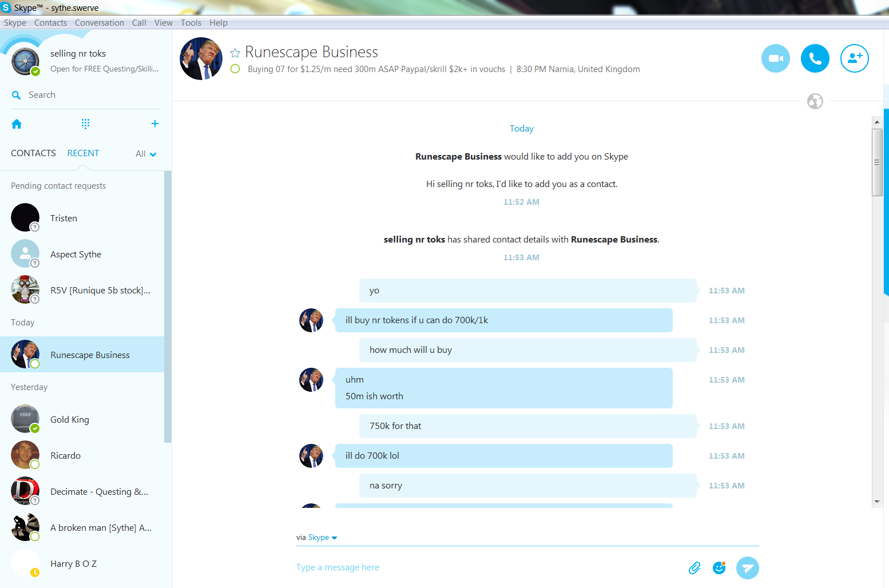Click the contact list scrollbar
The height and width of the screenshot is (588, 889).
pos(168,307)
